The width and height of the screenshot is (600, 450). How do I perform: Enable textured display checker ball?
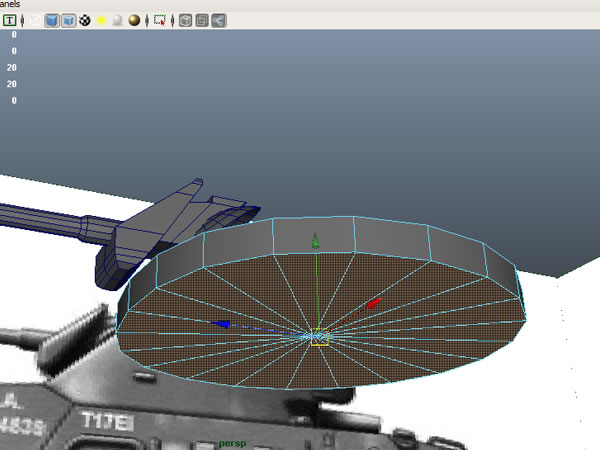[85, 20]
